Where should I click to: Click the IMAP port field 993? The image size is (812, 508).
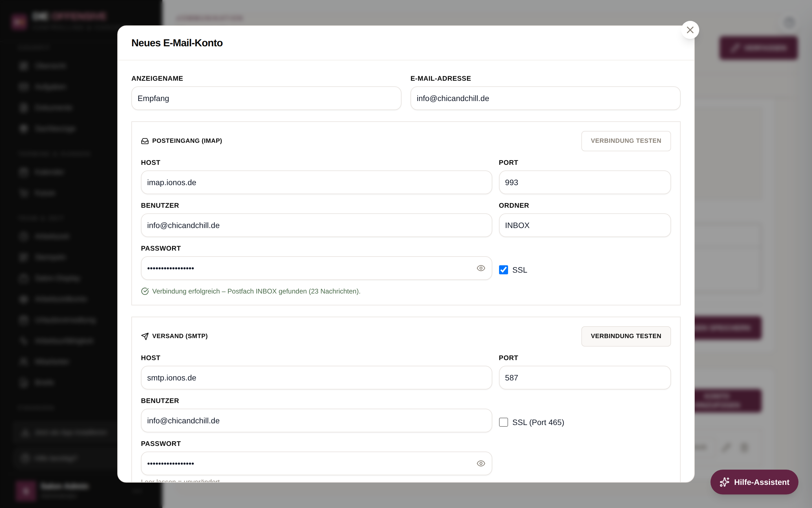(584, 182)
